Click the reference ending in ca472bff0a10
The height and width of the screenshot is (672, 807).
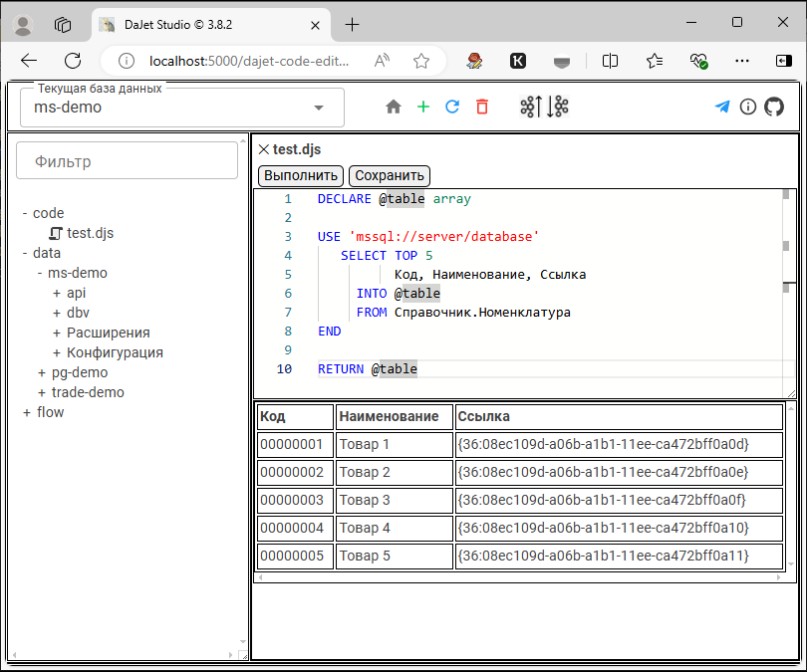[619, 528]
